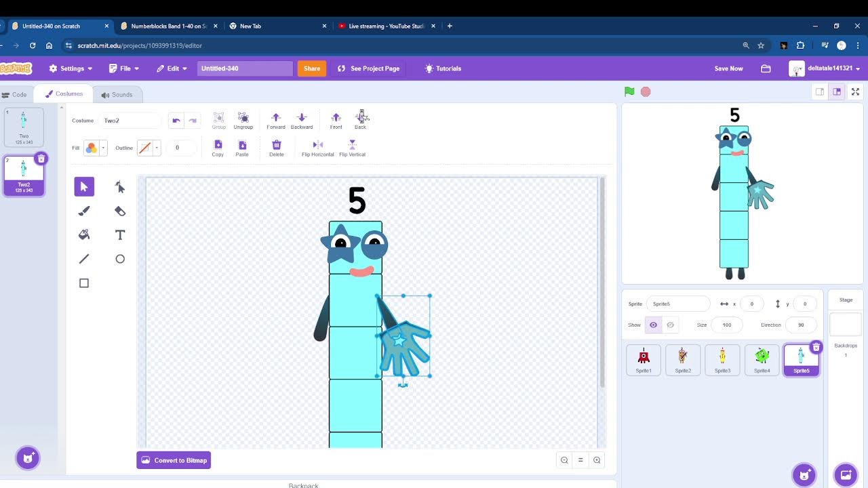868x488 pixels.
Task: Open the deltatale141321 account menu
Action: 825,68
